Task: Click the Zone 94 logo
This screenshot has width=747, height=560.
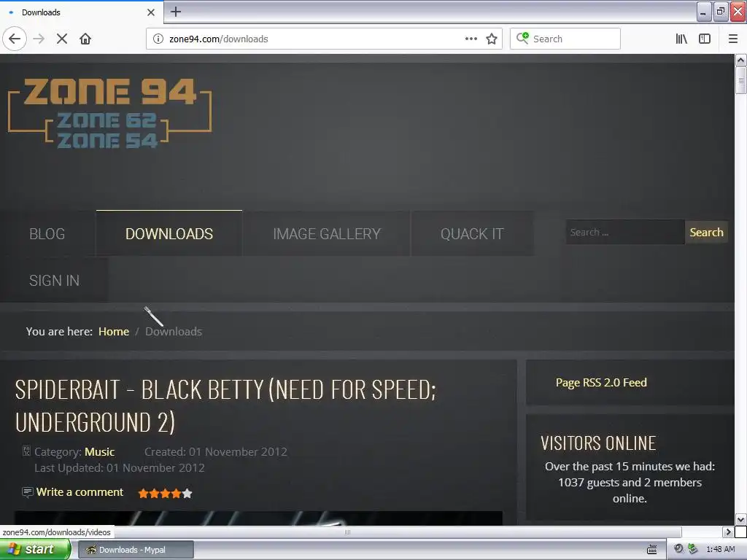Action: 109,113
